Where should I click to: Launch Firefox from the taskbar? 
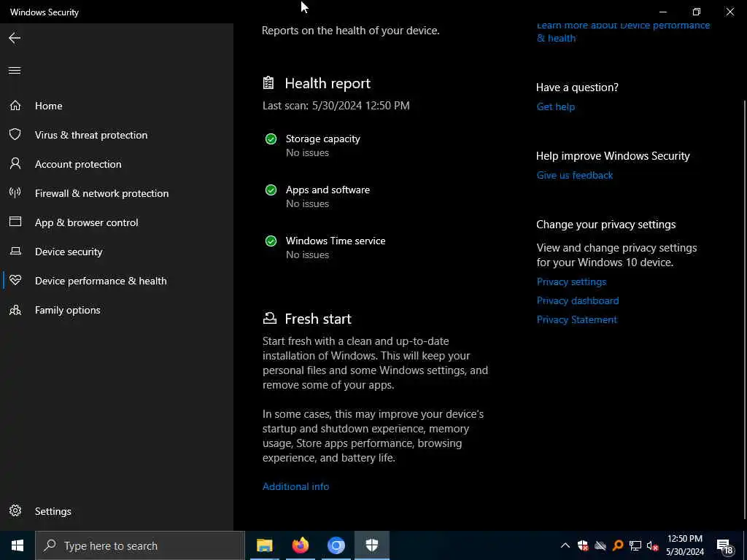click(300, 545)
